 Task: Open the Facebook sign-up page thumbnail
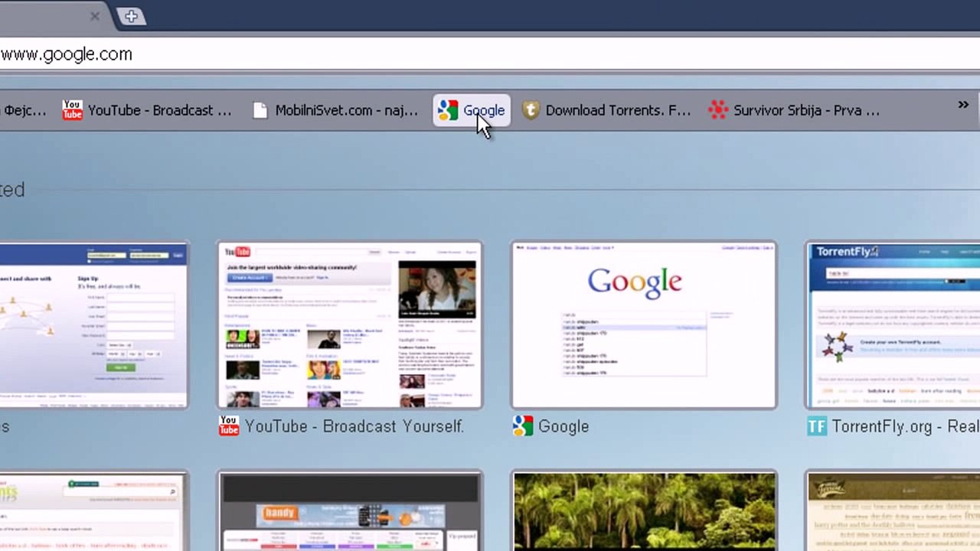click(x=93, y=325)
